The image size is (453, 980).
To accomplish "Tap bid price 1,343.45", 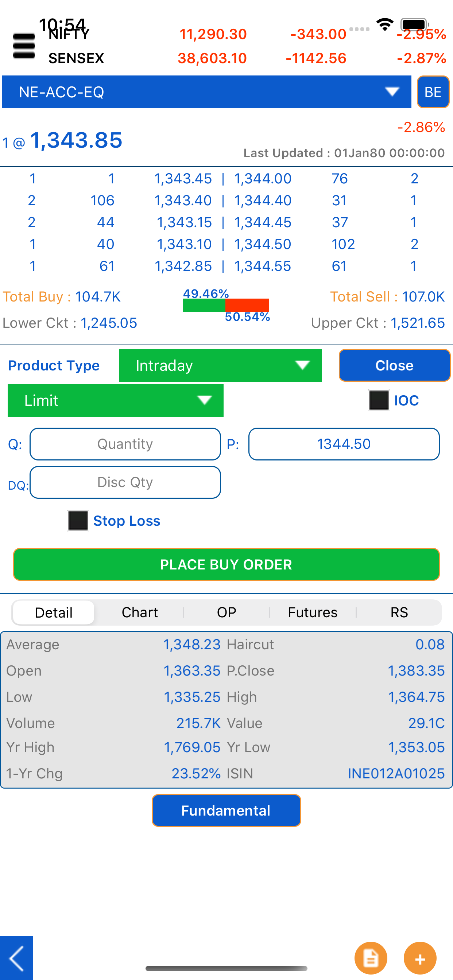I will coord(183,179).
